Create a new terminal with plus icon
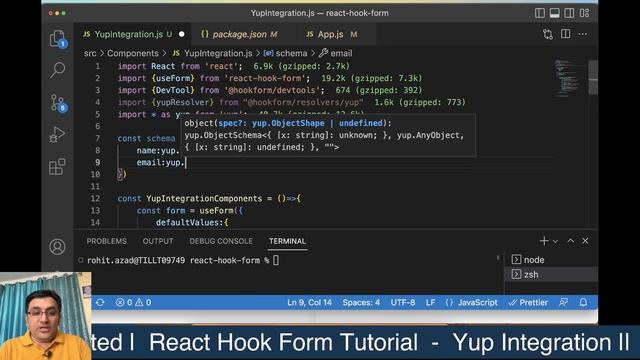This screenshot has width=640, height=360. [544, 241]
